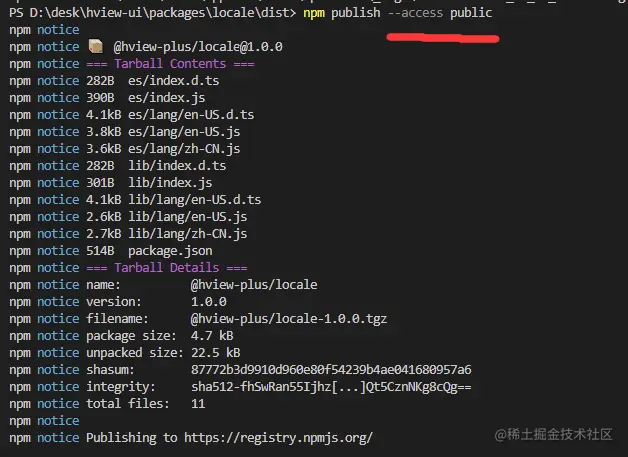Viewport: 628px width, 457px height.
Task: Click the unpacked size value '22.5 kB'
Action: (215, 353)
